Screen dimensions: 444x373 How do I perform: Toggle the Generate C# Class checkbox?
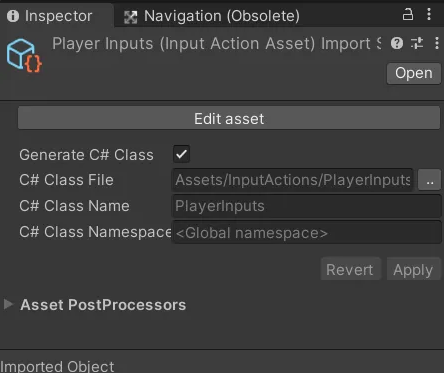pos(181,154)
